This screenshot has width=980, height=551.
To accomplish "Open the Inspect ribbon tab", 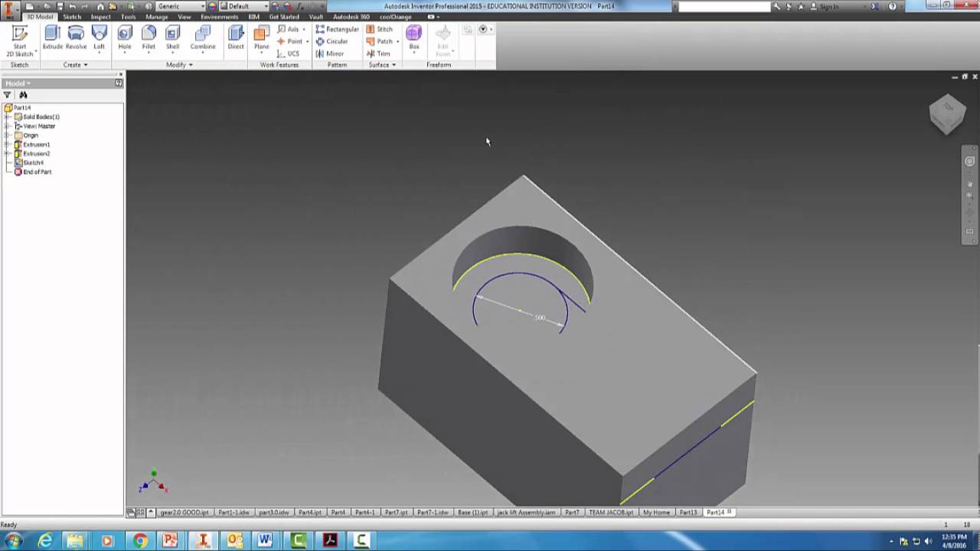I will (100, 17).
